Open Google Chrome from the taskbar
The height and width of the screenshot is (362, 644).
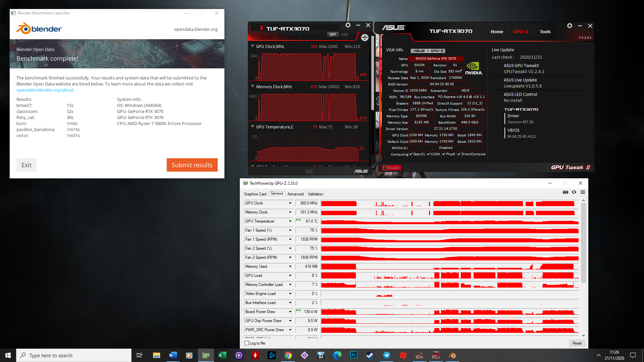[x=288, y=355]
